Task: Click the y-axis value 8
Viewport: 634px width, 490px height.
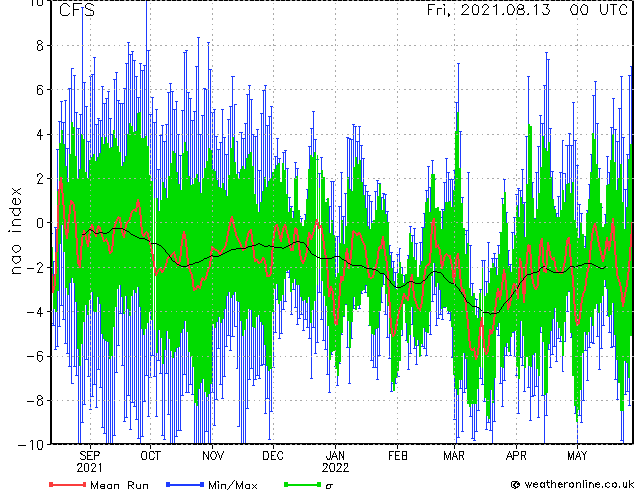Action: click(40, 46)
